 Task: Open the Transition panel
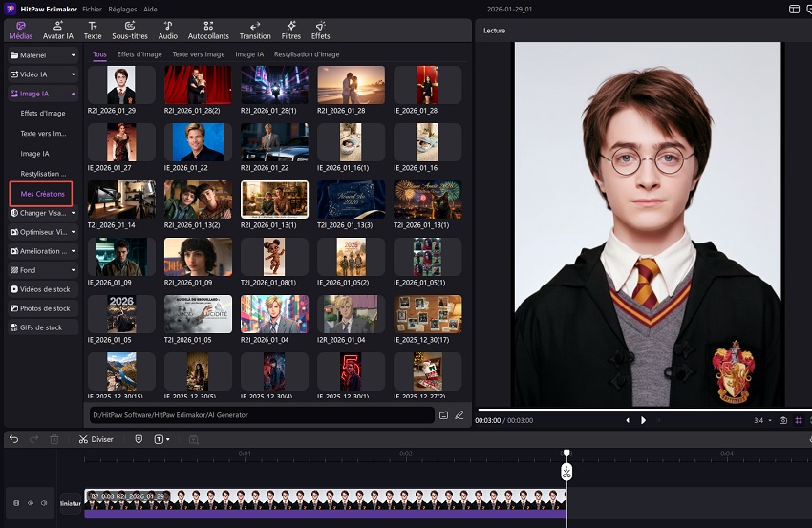[255, 31]
